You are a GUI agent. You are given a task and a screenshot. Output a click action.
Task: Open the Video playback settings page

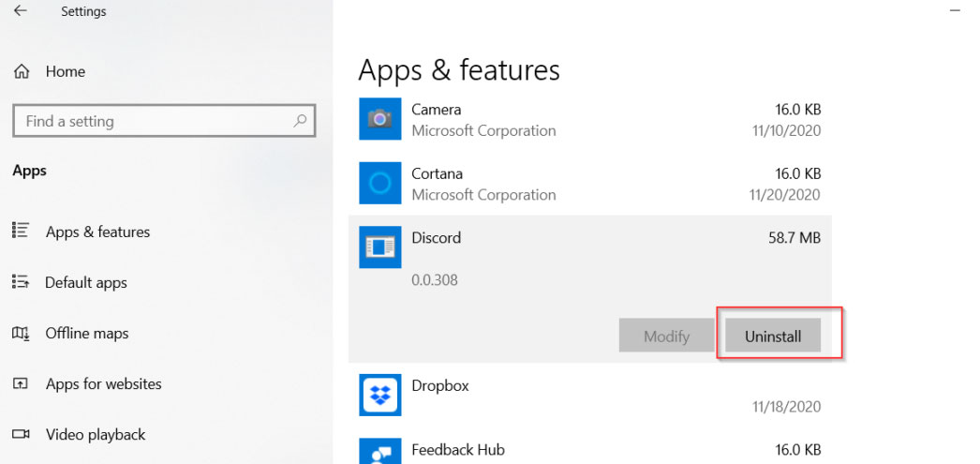(x=95, y=435)
